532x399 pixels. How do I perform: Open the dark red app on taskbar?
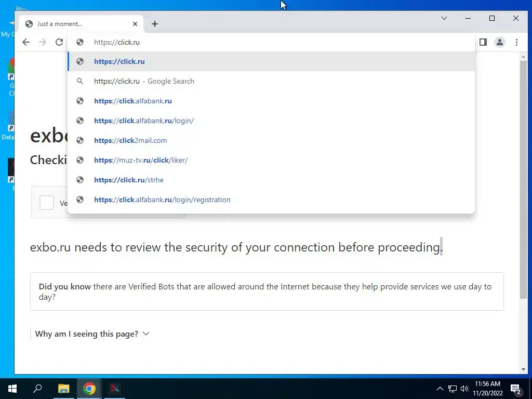tap(115, 389)
